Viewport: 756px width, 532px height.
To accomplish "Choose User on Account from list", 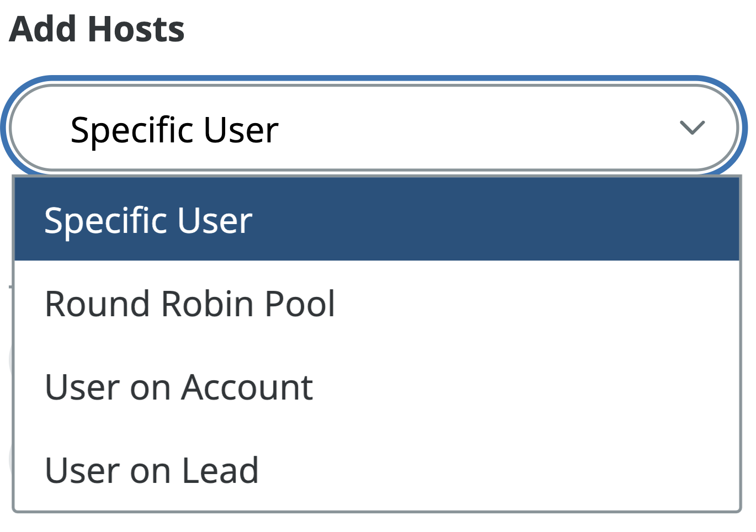I will (179, 387).
